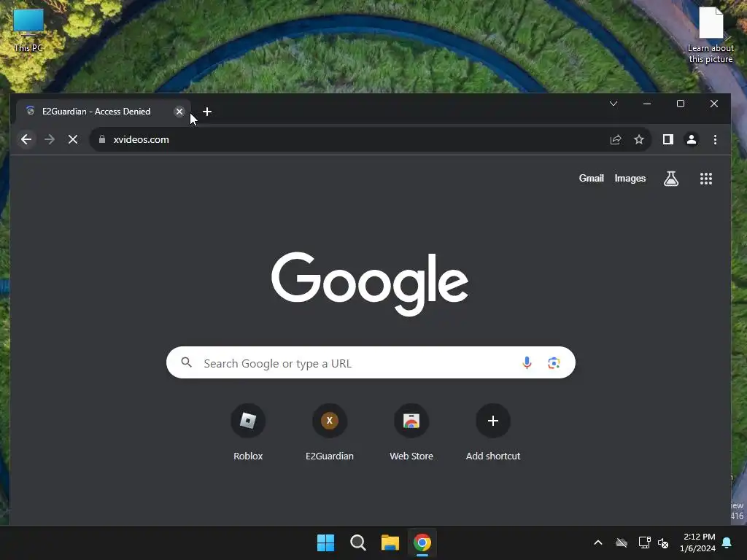Go back to the previous page
This screenshot has width=747, height=560.
coord(26,139)
